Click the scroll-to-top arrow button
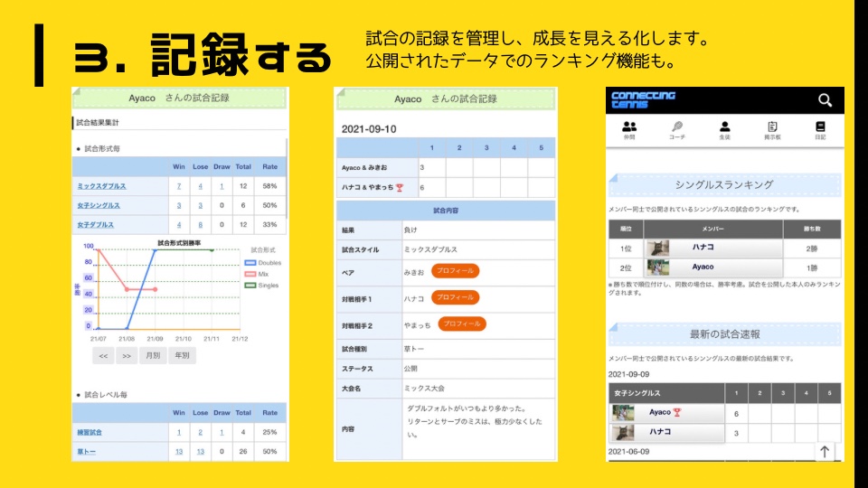The image size is (868, 488). tap(825, 451)
